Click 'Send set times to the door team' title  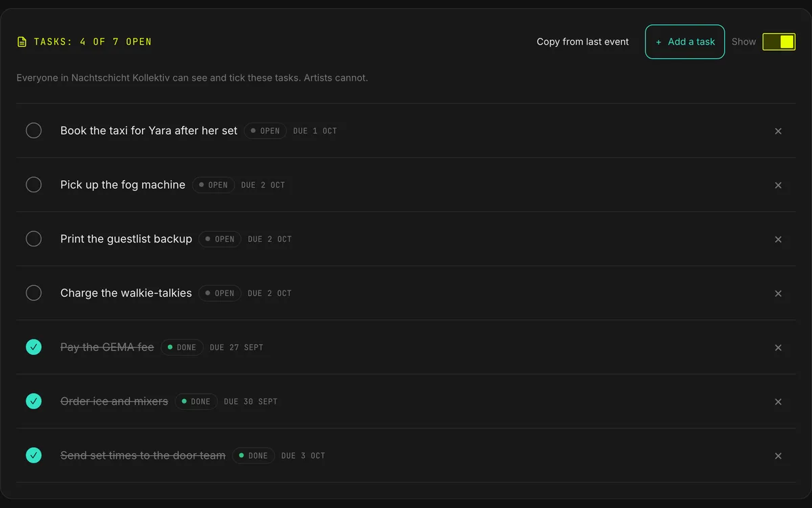tap(143, 456)
